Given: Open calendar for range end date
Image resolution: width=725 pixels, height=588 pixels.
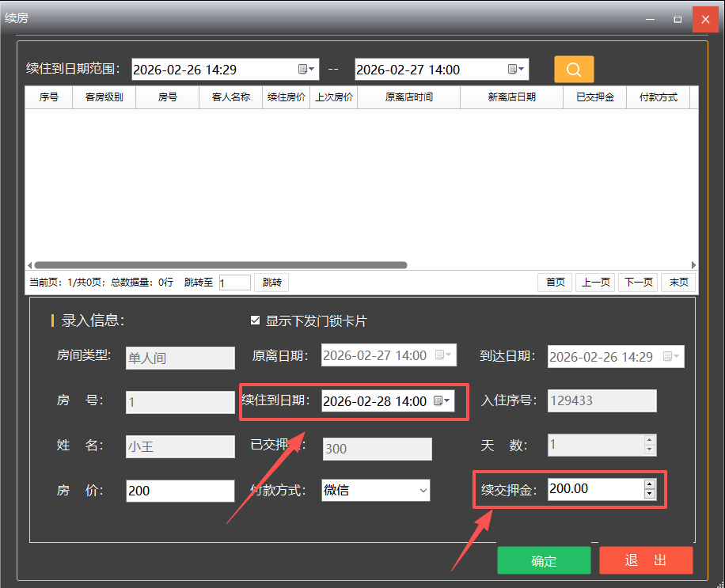Looking at the screenshot, I should tap(516, 70).
